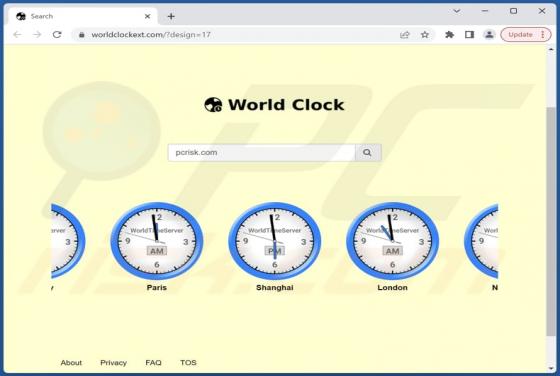Open the TOS link

[188, 362]
